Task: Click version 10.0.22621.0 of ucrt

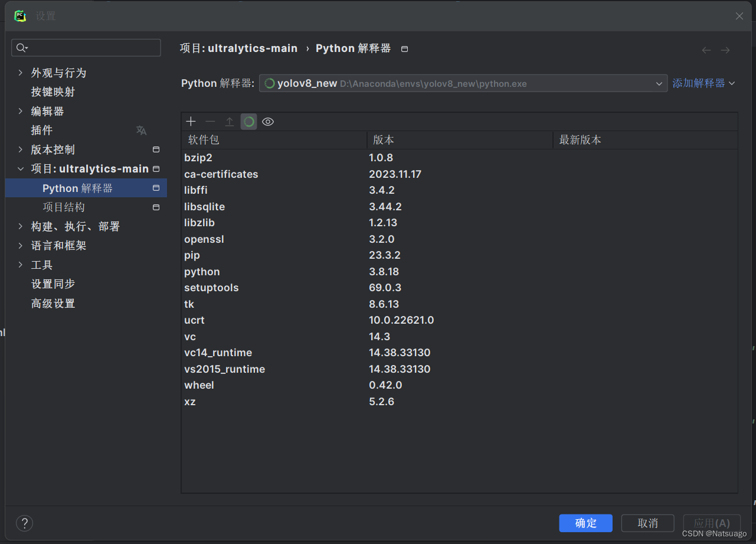Action: tap(401, 320)
